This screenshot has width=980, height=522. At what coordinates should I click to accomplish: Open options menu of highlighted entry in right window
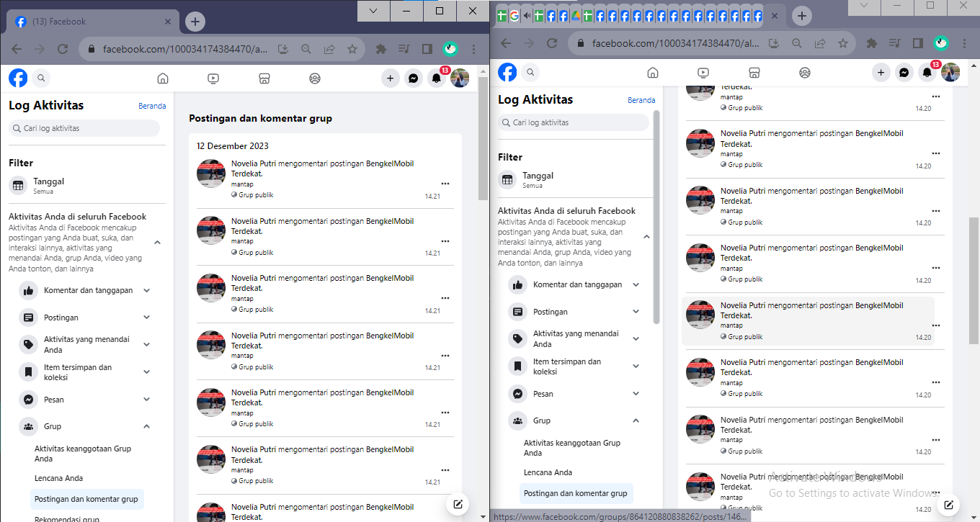pos(936,325)
